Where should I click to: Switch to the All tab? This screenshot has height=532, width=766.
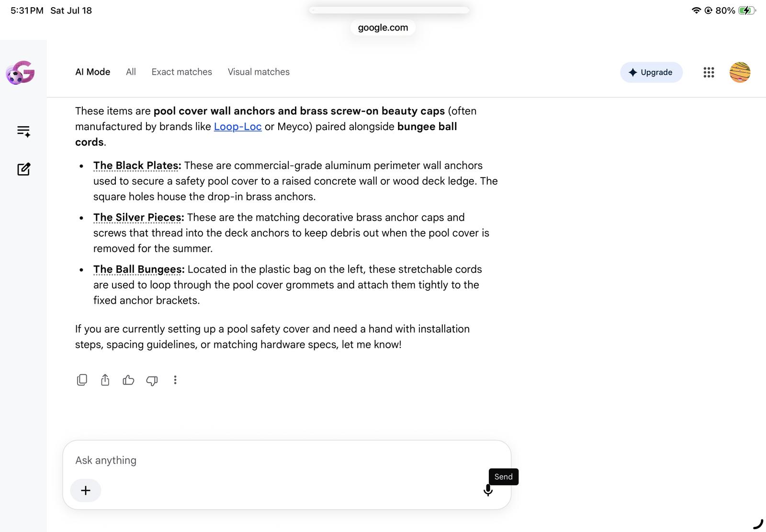[x=131, y=72]
